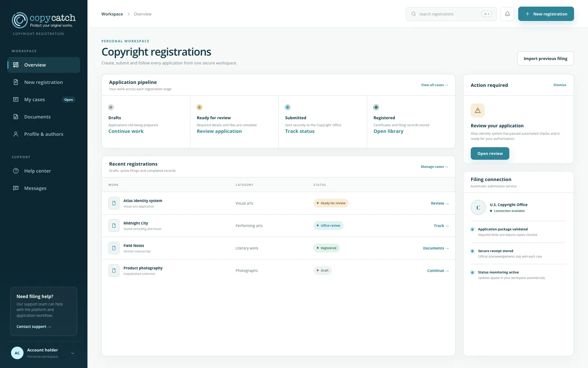Viewport: 588px width, 368px height.
Task: Click the Literary work category cell
Action: pos(247,248)
